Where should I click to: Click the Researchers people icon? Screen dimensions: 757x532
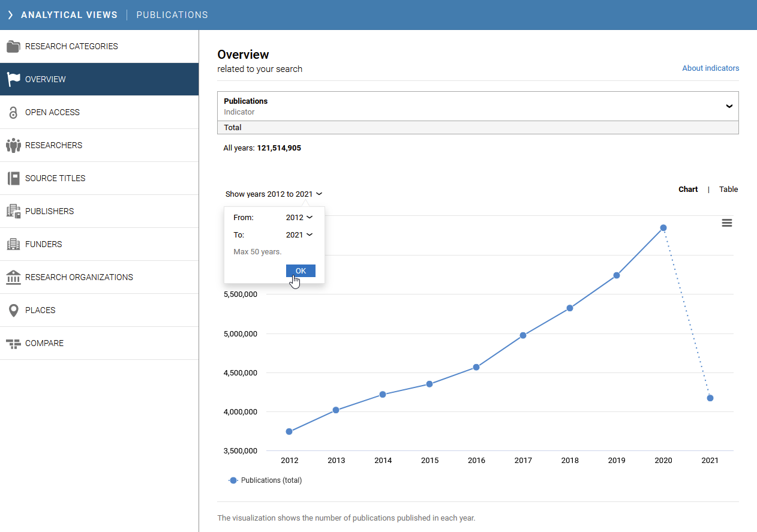[x=13, y=145]
